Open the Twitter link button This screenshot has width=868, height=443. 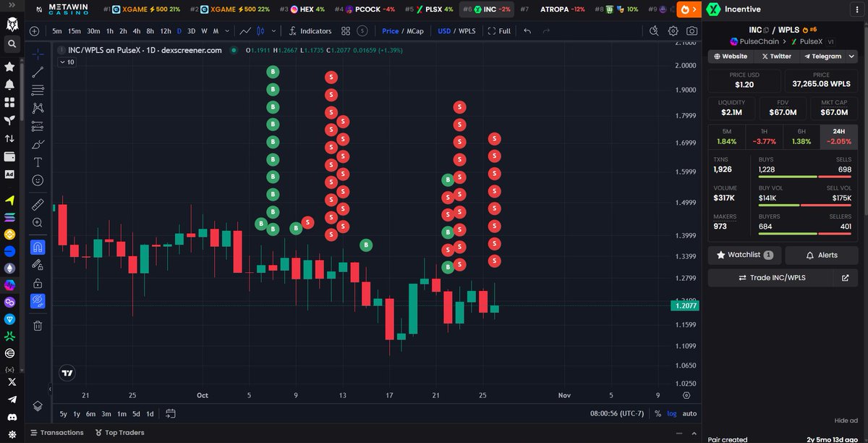pyautogui.click(x=775, y=56)
